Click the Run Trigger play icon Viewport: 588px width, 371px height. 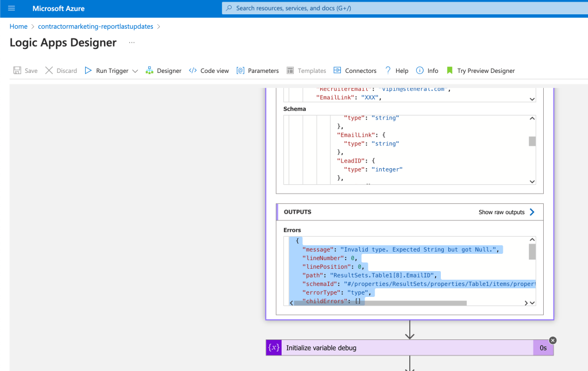tap(88, 71)
